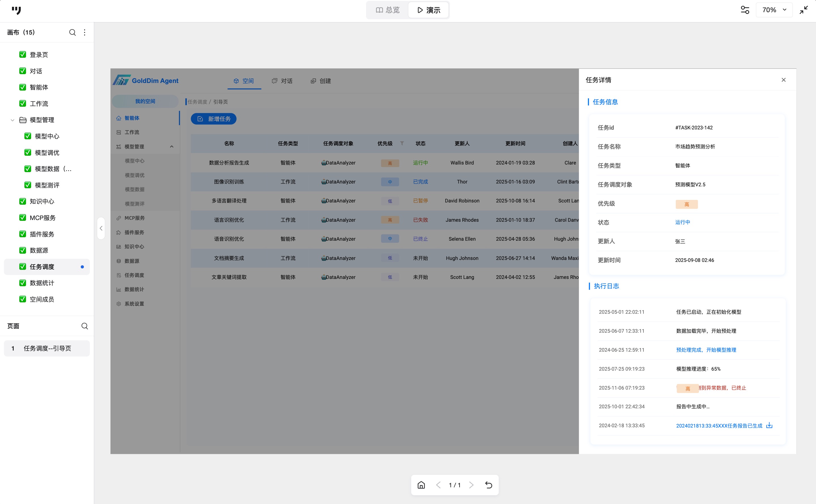Select the 演示 presentation tab
The width and height of the screenshot is (816, 504).
[x=428, y=10]
